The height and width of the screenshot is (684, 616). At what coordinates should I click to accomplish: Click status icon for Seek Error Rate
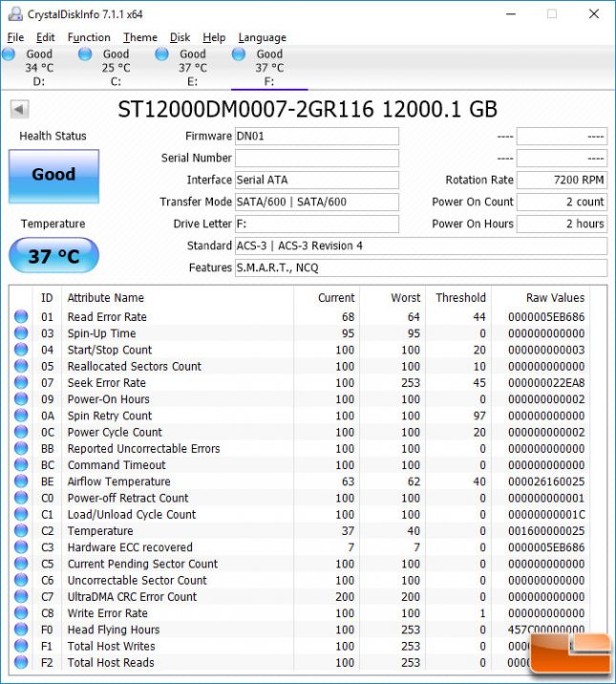tap(21, 382)
